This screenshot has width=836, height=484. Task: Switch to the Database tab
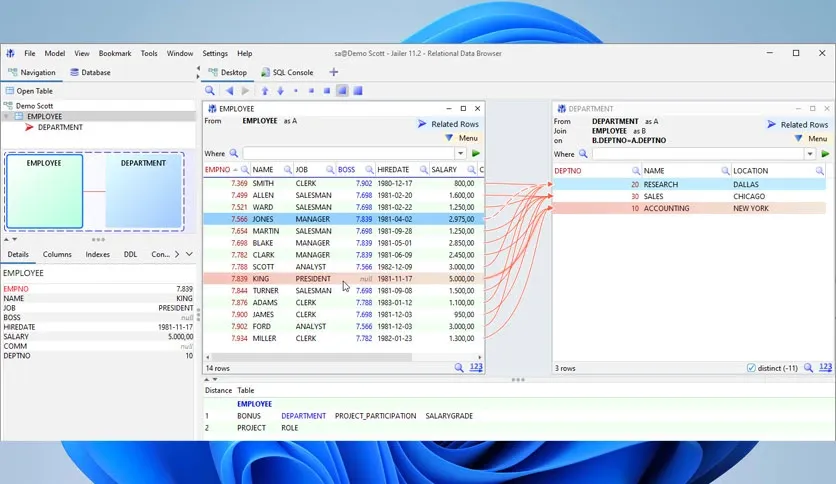90,72
